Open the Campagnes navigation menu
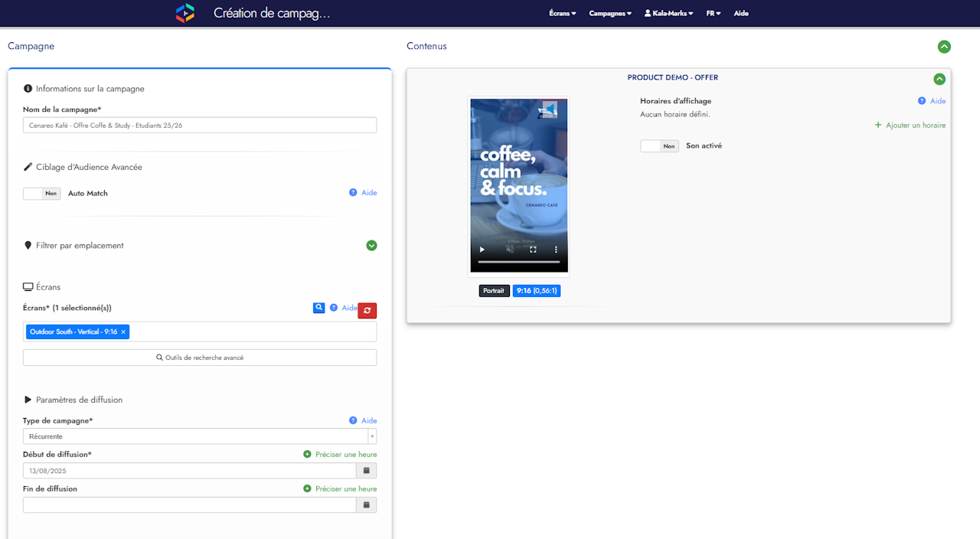 point(610,13)
